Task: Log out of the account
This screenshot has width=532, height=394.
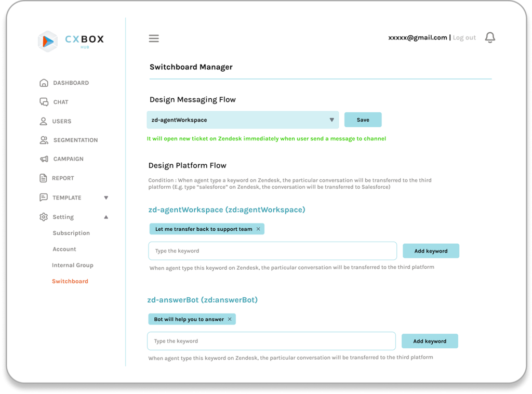Action: tap(464, 37)
